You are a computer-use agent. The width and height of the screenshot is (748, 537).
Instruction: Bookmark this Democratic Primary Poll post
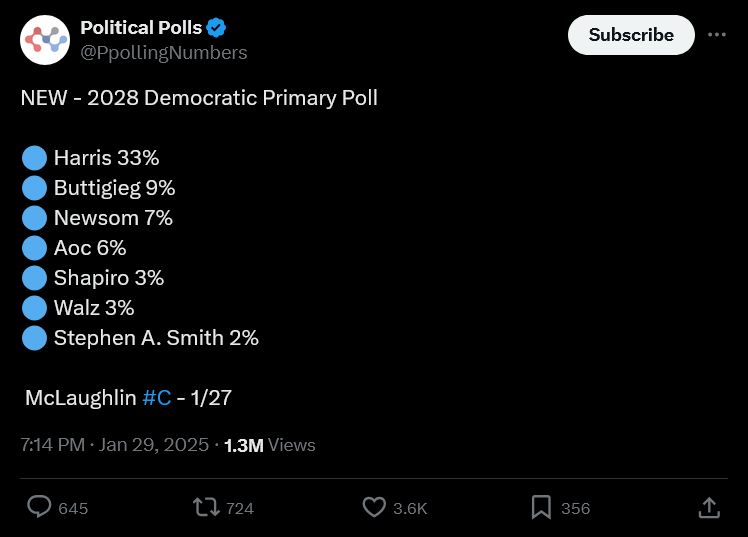tap(541, 507)
